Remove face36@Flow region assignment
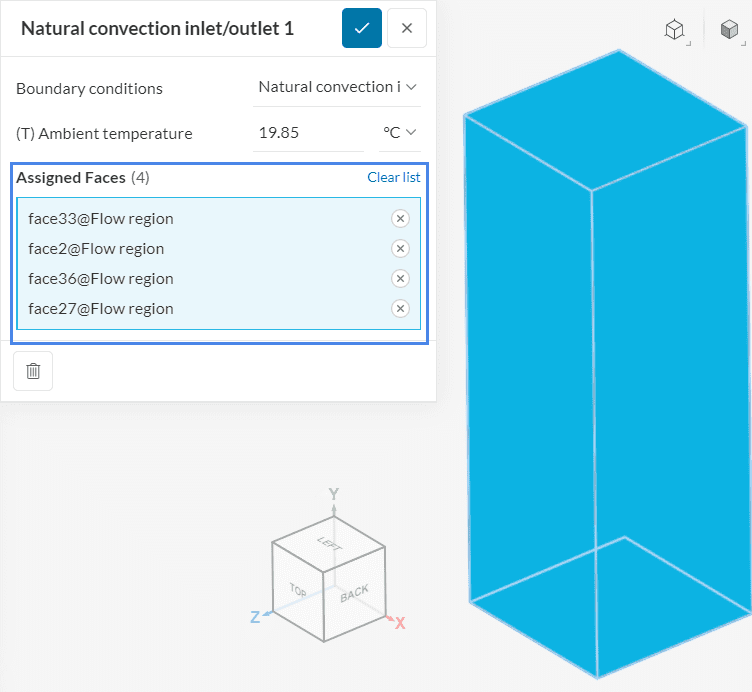752x692 pixels. (400, 279)
